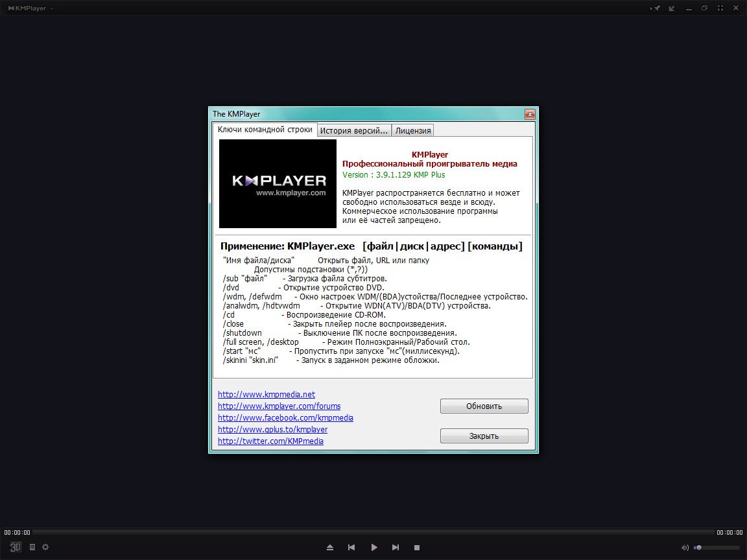Minimize the KMPlayer main window
This screenshot has width=747, height=560.
click(689, 8)
